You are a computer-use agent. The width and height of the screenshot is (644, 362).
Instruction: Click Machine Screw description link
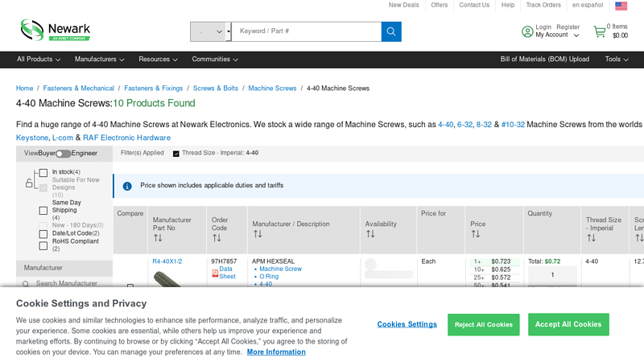click(x=280, y=269)
